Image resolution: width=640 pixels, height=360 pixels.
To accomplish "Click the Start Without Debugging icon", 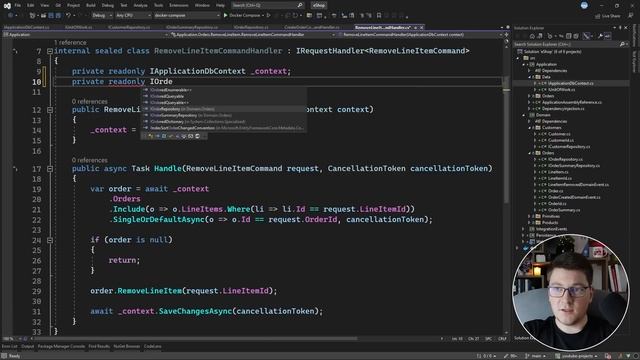I will pyautogui.click(x=269, y=16).
